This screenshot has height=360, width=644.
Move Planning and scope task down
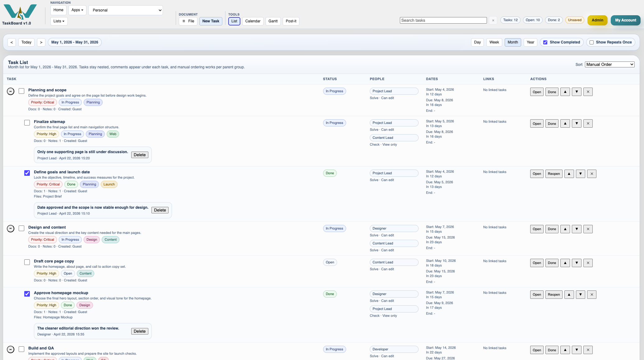577,92
